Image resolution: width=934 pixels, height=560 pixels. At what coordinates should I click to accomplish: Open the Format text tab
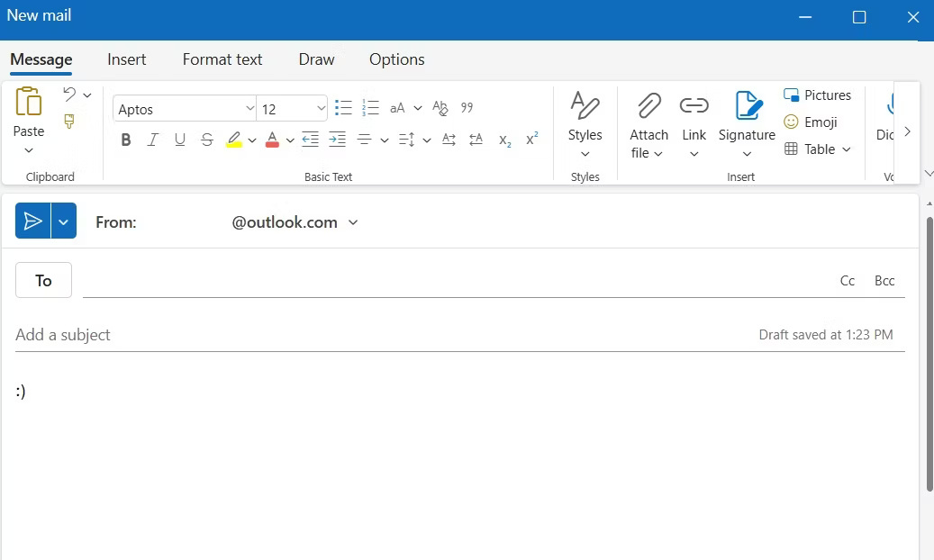(222, 59)
